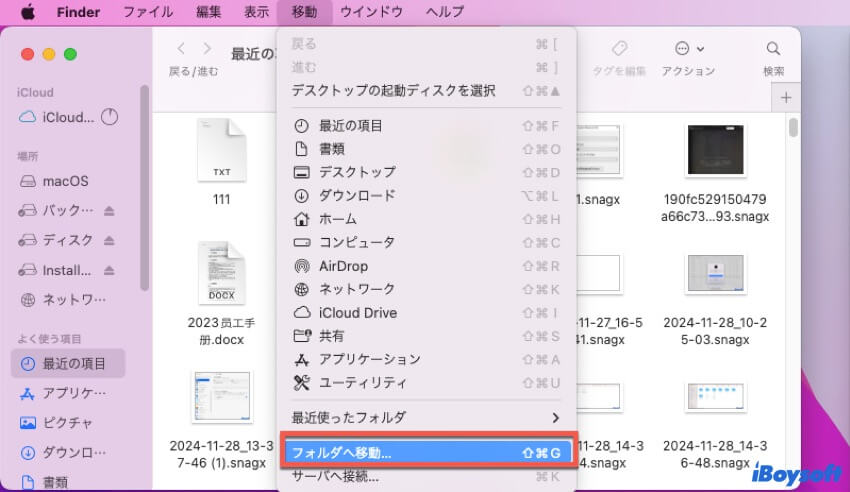
Task: Select AirDrop in the Go menu
Action: 426,266
